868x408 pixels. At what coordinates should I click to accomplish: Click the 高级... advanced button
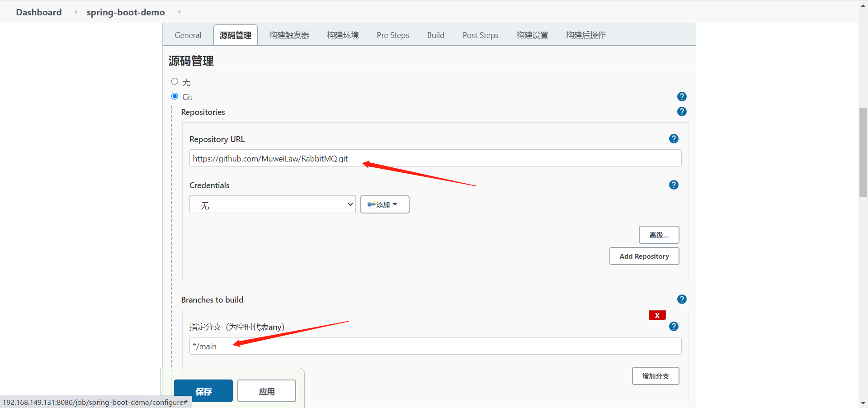[x=659, y=235]
